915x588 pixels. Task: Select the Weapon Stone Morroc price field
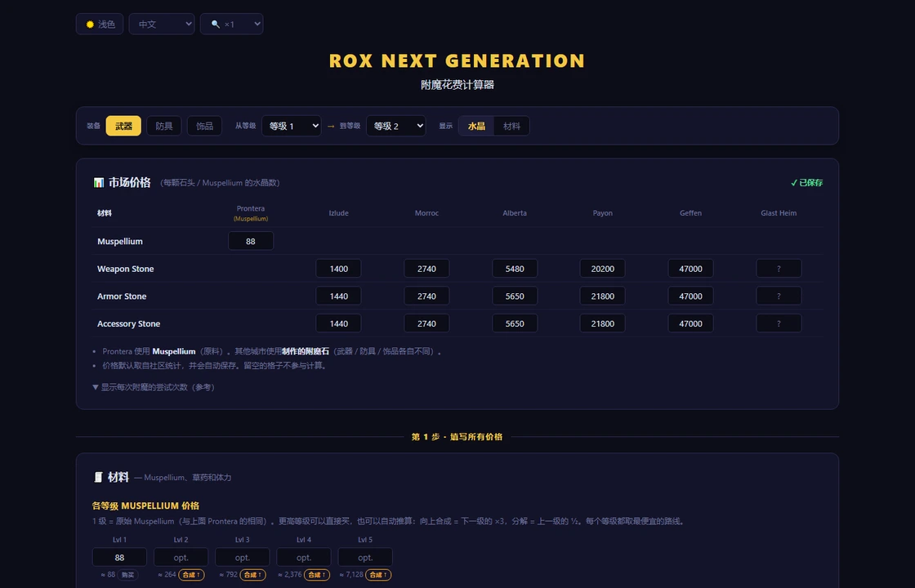pos(426,269)
